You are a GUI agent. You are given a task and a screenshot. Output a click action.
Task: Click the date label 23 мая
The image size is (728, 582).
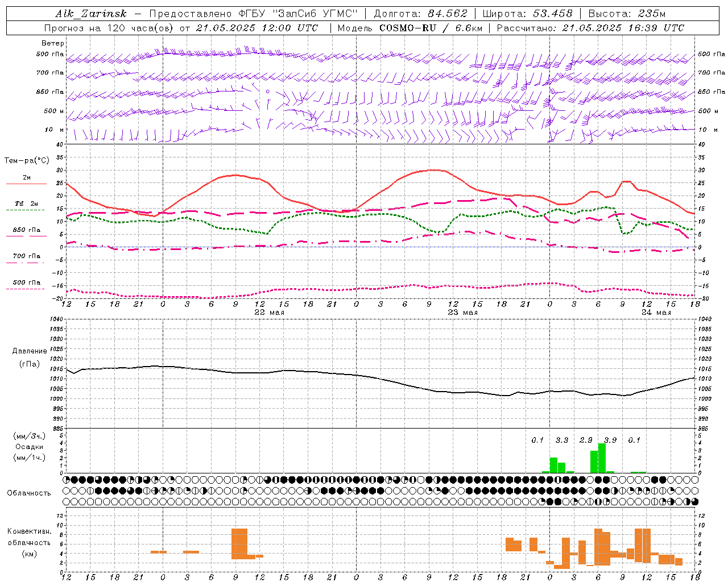[462, 313]
